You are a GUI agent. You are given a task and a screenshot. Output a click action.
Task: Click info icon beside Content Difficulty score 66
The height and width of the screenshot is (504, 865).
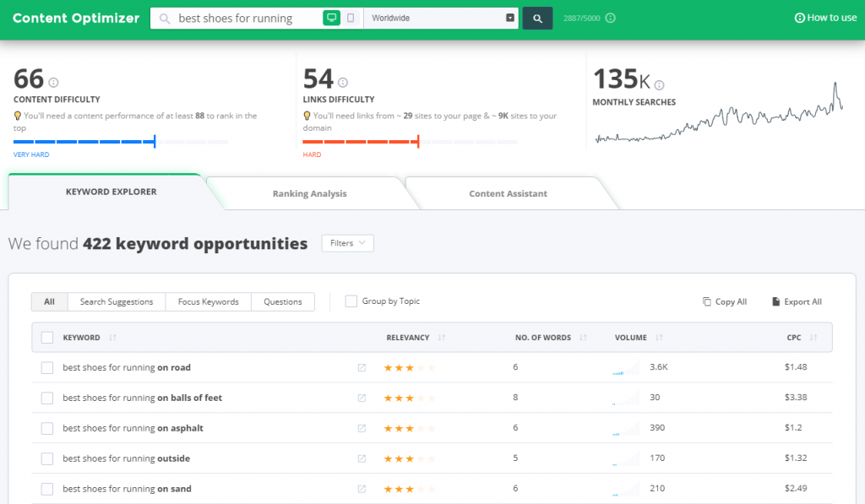tap(53, 83)
